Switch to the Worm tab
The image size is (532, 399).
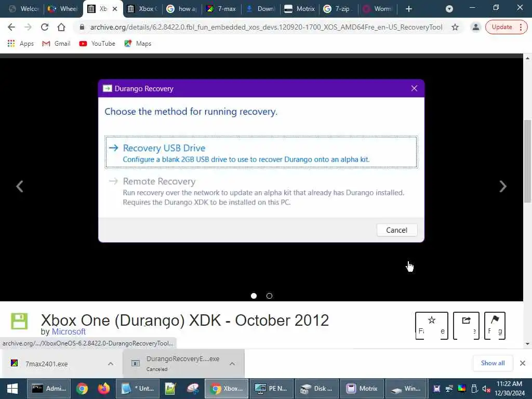tap(378, 9)
